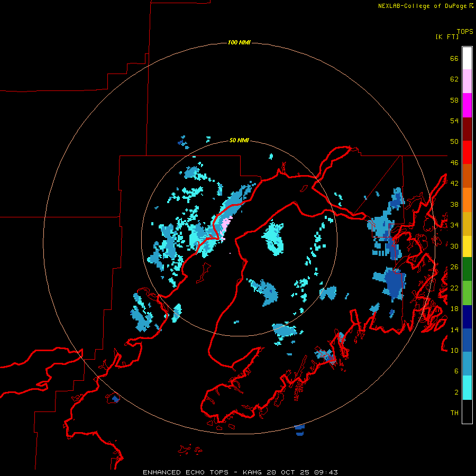Select the 58 value on the scale
Image resolution: width=476 pixels, height=476 pixels.
454,100
